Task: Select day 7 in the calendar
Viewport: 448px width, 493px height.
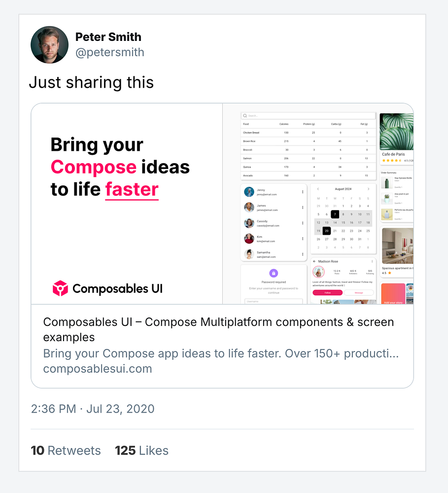Action: 335,214
